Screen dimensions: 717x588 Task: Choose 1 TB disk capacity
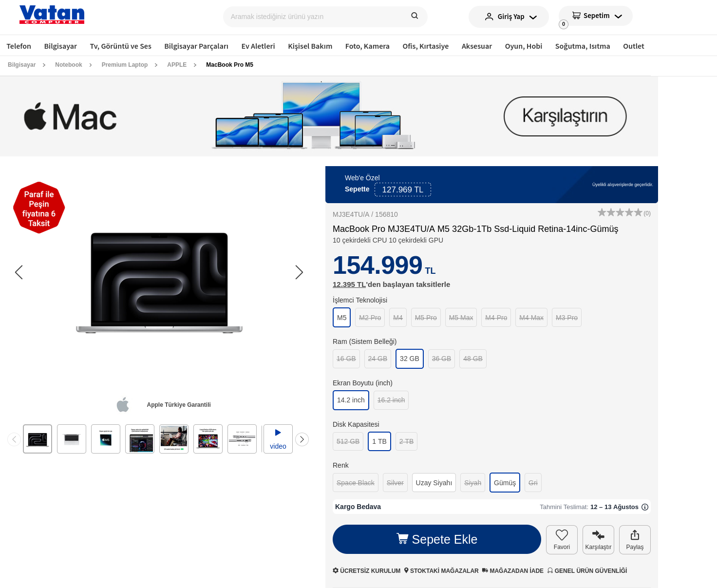[379, 441]
